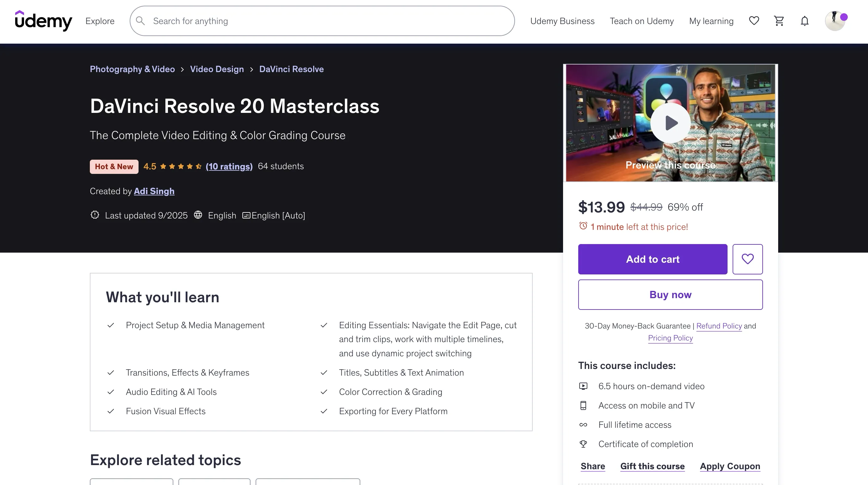The image size is (868, 485).
Task: Toggle wishlist heart next to Add to cart
Action: click(747, 259)
